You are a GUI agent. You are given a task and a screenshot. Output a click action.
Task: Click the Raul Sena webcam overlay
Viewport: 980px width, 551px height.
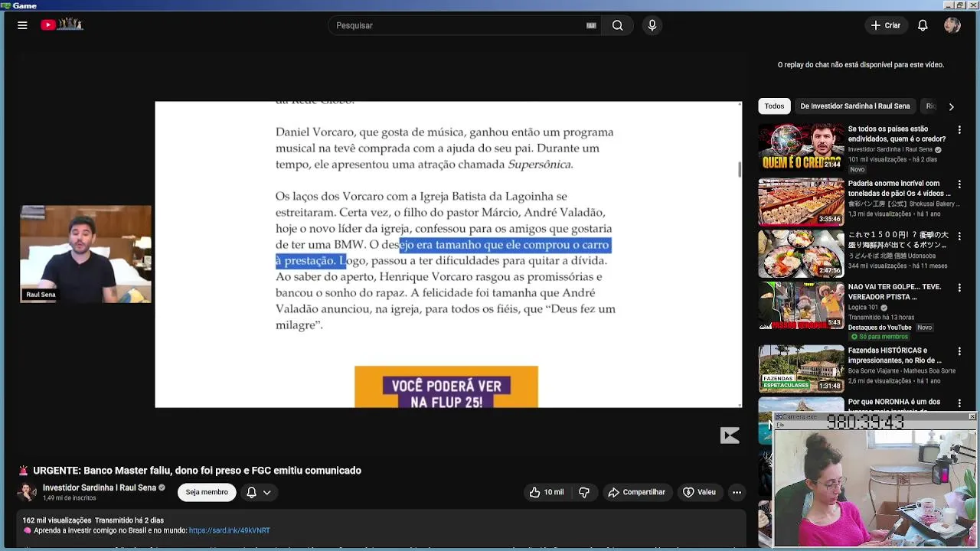[86, 254]
